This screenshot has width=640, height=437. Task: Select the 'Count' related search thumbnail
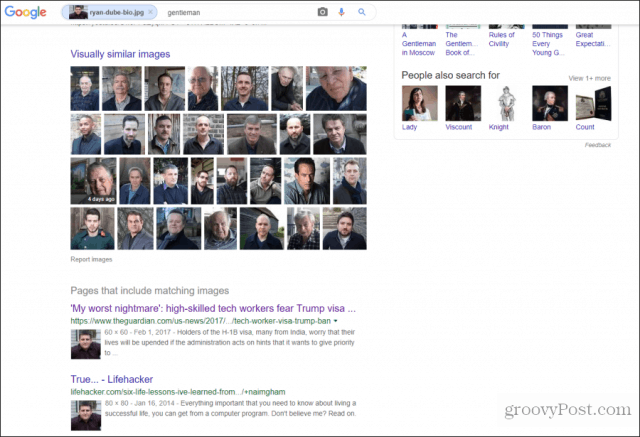[593, 103]
